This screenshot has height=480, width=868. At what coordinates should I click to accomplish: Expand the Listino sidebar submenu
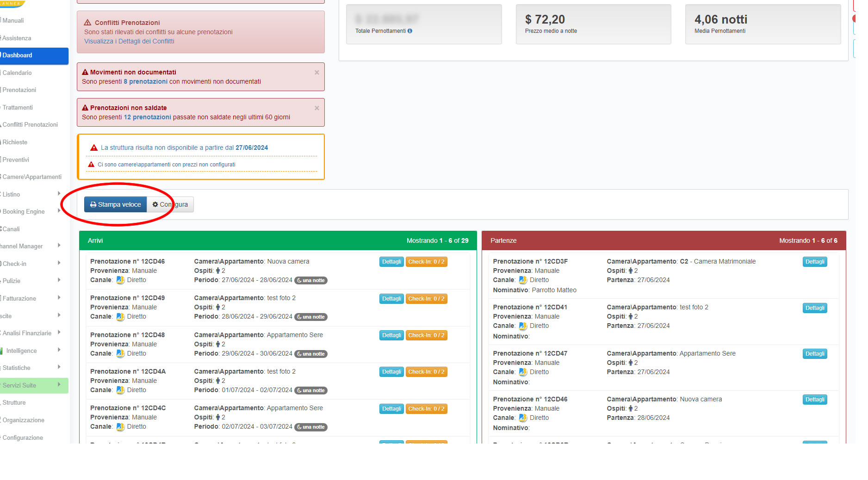59,194
